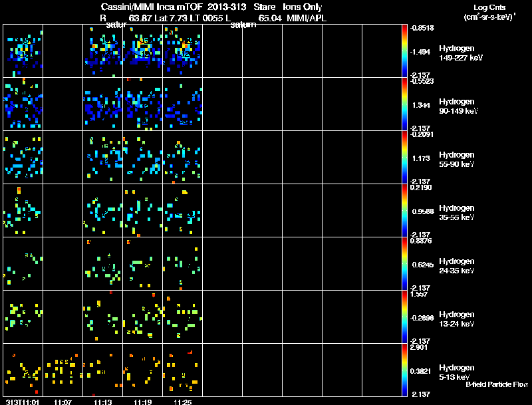The height and width of the screenshot is (405, 532).
Task: Inspect the 13-24 keV panel at 11:13
Action: pos(103,317)
